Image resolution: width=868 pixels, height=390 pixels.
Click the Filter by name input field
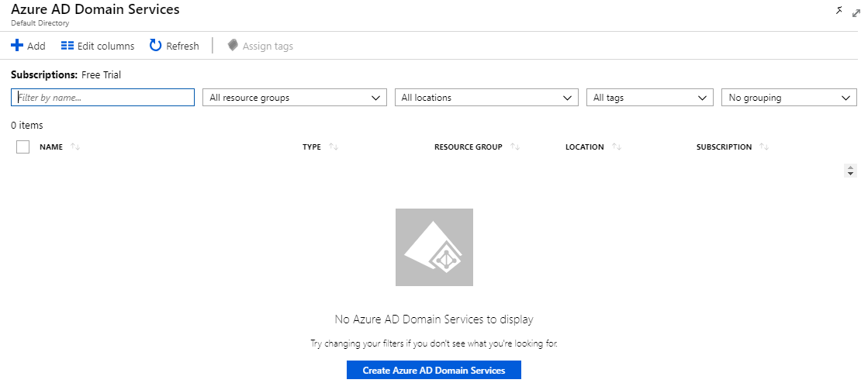coord(103,98)
